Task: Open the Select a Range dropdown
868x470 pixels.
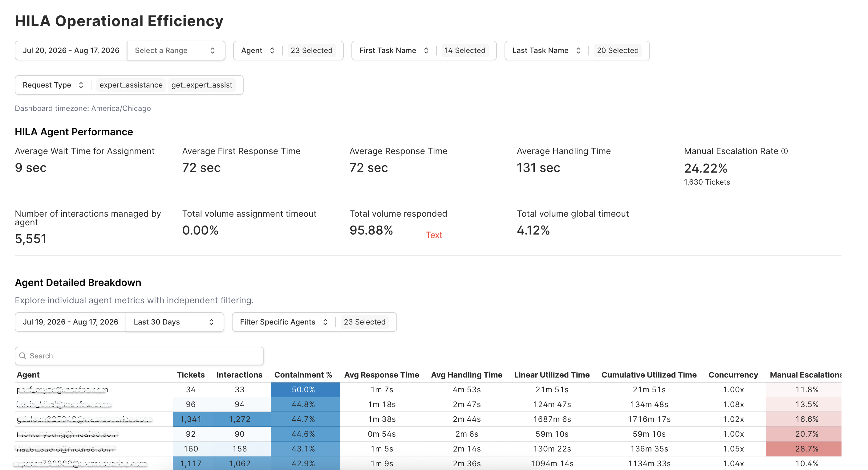Action: [176, 51]
